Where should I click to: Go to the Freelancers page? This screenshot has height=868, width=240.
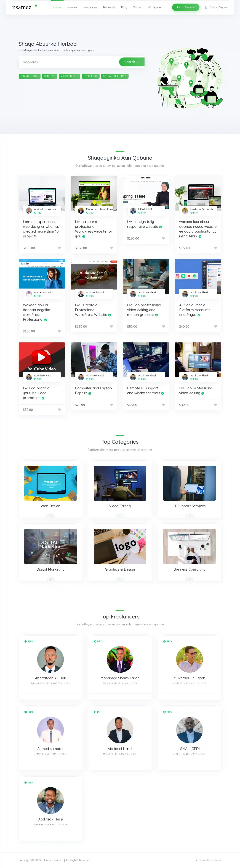click(x=90, y=7)
